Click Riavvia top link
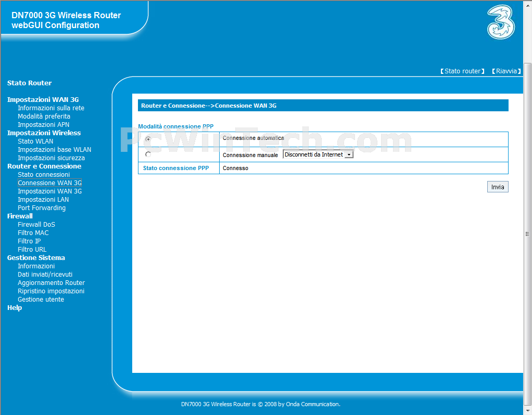 [506, 71]
